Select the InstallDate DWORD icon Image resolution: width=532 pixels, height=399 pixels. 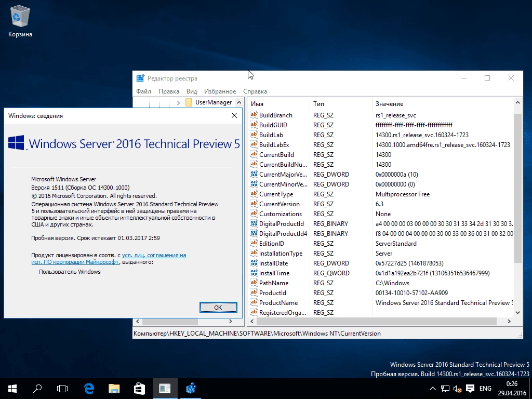[254, 262]
